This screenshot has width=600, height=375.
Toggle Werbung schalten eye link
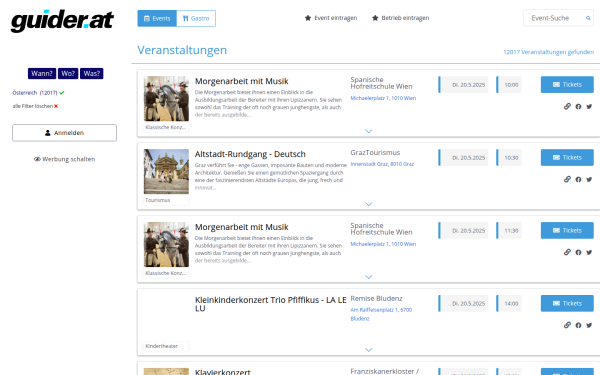point(64,159)
